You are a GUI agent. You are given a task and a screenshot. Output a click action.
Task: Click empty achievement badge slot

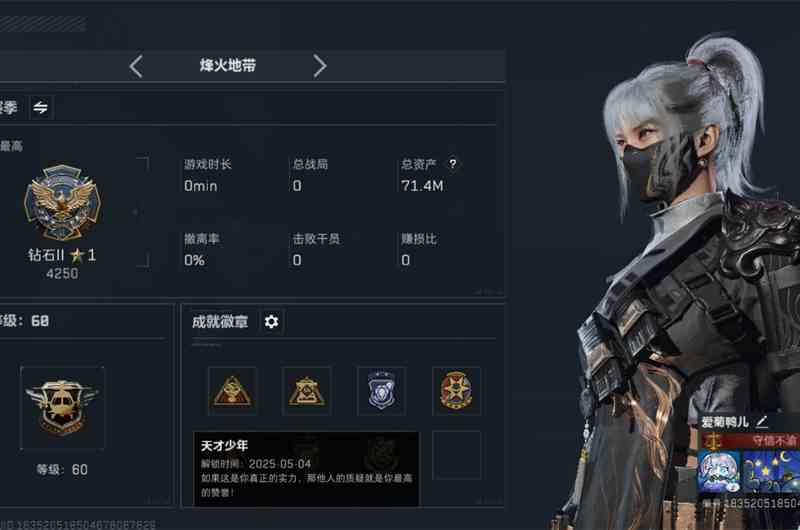[x=457, y=455]
